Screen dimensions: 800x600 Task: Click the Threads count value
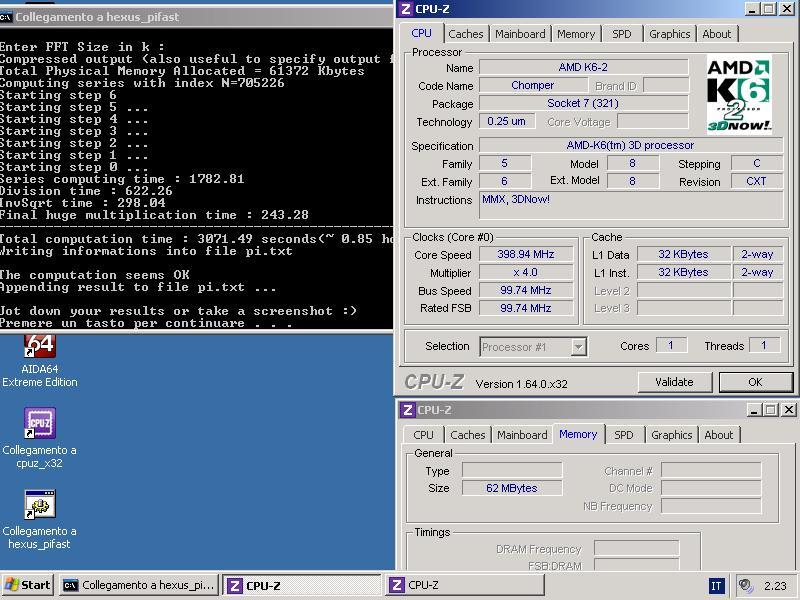[x=764, y=345]
